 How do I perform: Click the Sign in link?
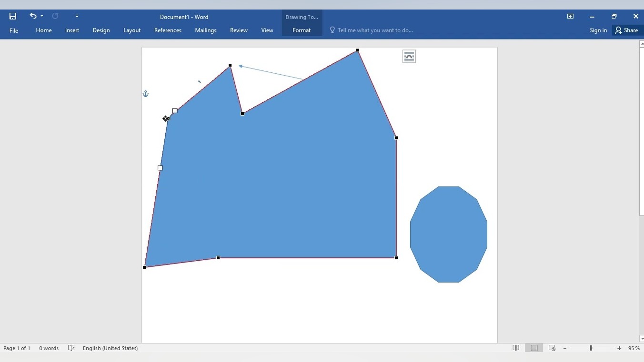tap(598, 30)
